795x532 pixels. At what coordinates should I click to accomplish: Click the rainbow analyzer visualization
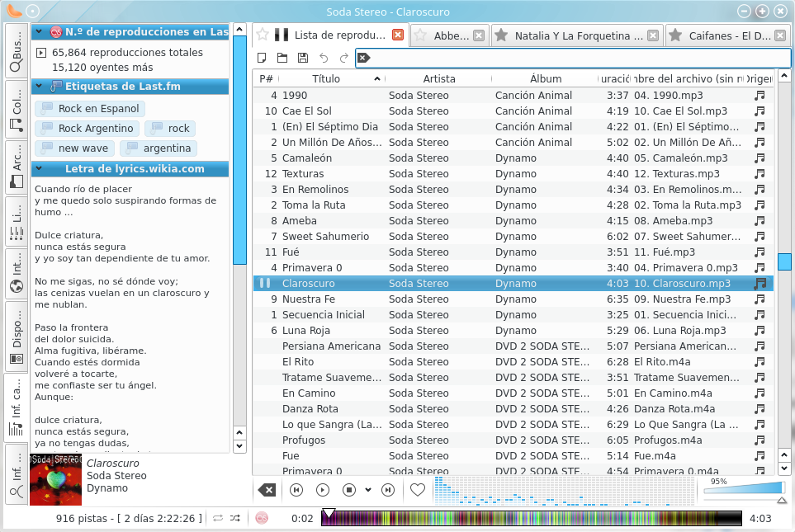tap(565, 490)
